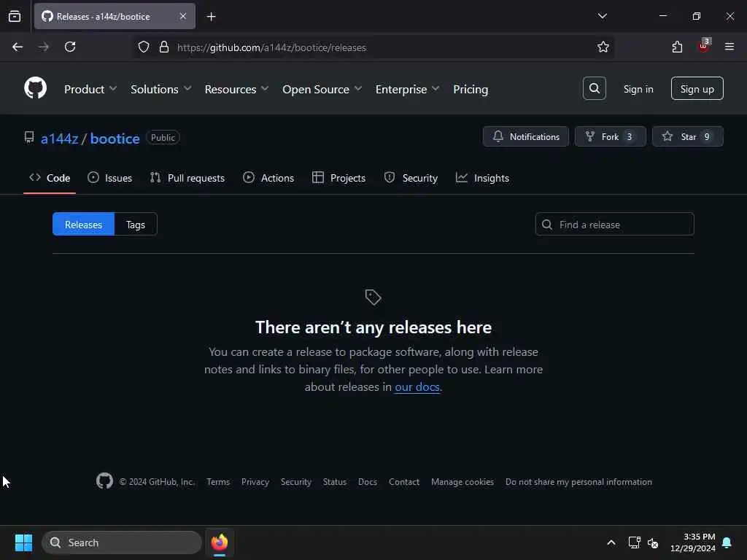Screen dimensions: 747x560
Task: Follow the our docs link
Action: pos(417,386)
